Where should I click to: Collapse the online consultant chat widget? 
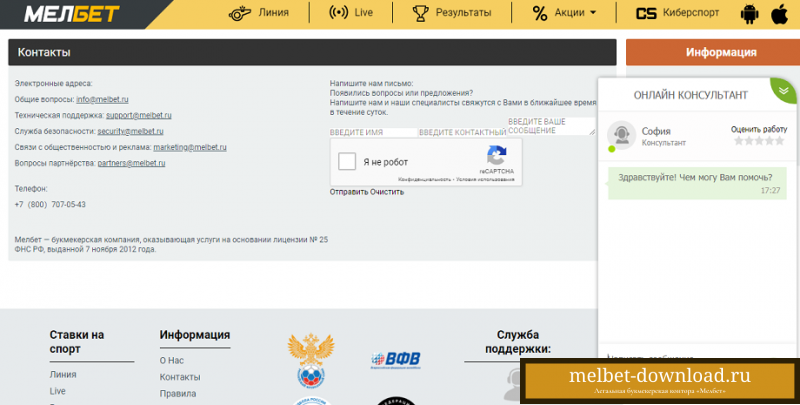point(785,90)
